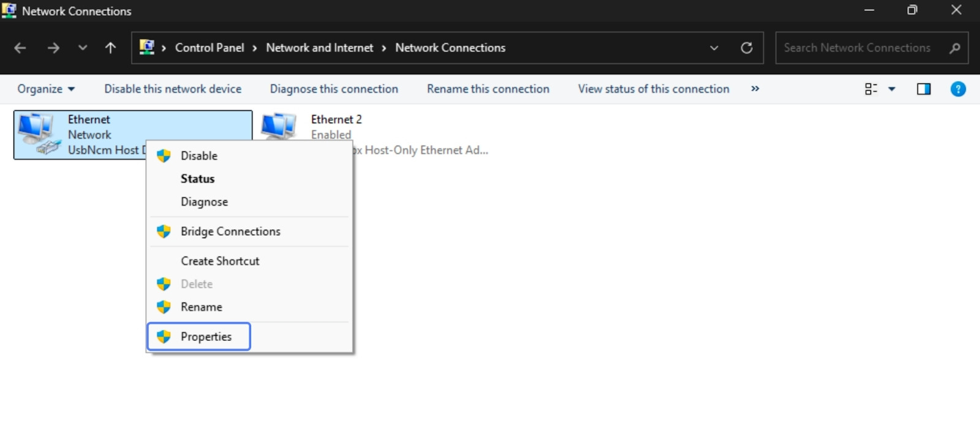Expand the chevron after Control Panel breadcrumb
980x439 pixels.
point(255,48)
